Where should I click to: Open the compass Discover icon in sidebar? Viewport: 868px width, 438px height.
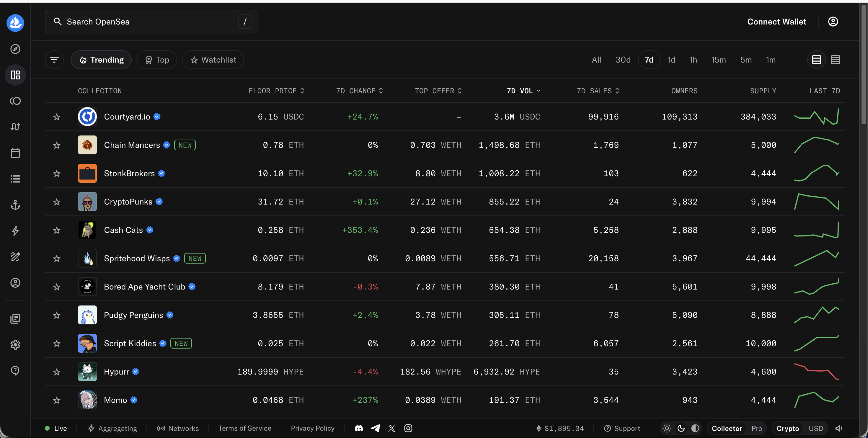tap(15, 49)
